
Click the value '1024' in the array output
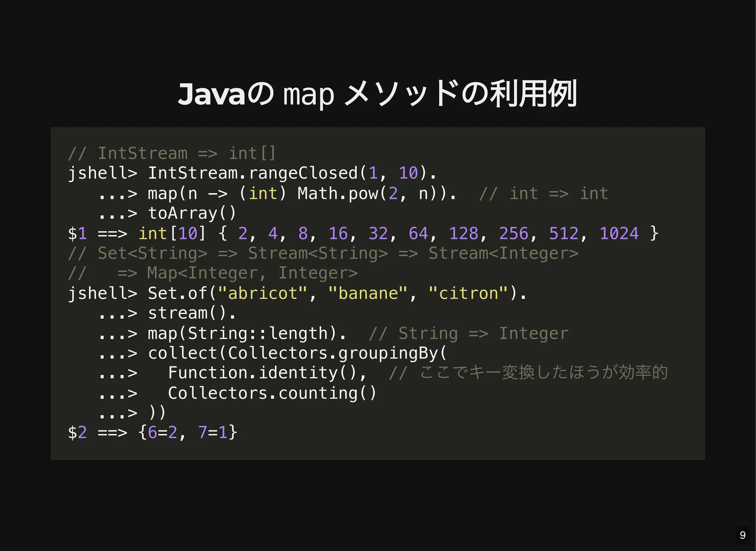click(x=619, y=233)
